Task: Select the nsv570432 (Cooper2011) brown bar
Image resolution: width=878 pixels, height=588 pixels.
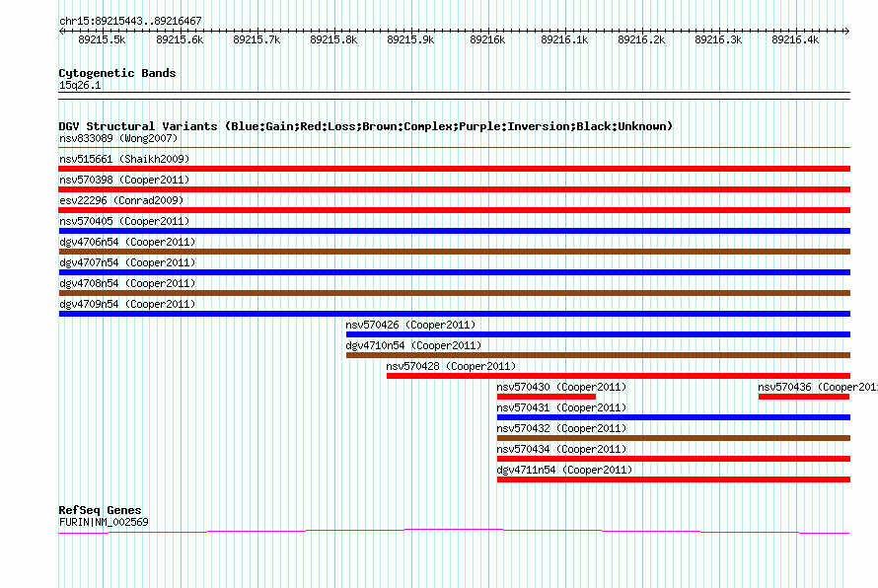Action: click(673, 438)
